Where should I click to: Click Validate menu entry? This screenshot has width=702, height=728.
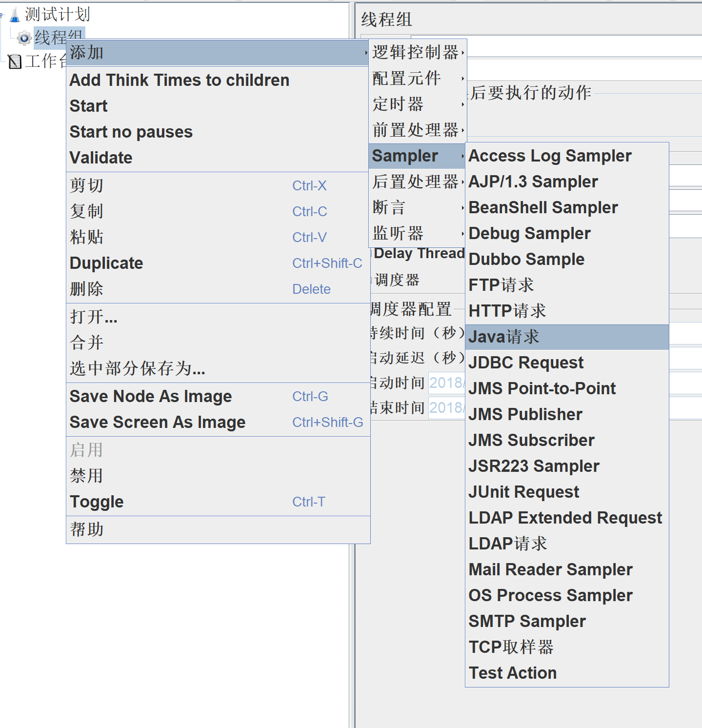coord(218,158)
